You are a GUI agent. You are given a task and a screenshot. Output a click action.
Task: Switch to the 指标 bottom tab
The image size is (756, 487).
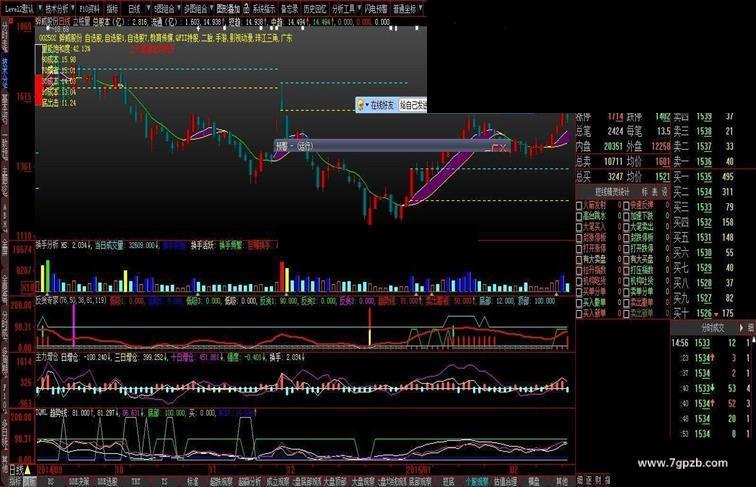point(16,482)
